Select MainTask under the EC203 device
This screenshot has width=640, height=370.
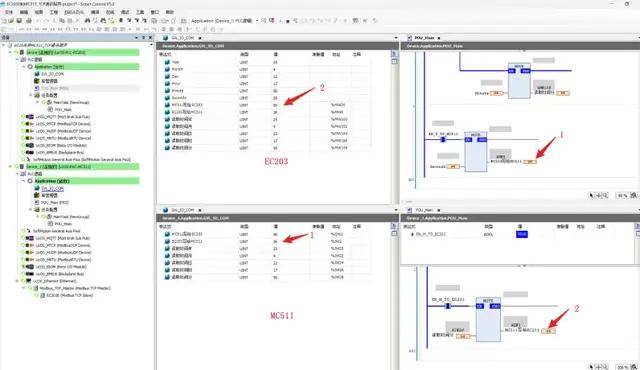click(71, 102)
